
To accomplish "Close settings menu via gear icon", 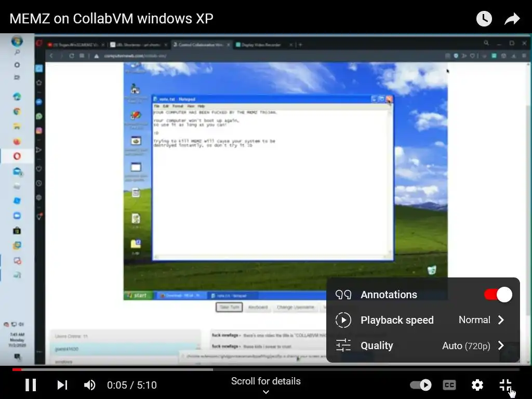I will pyautogui.click(x=477, y=385).
